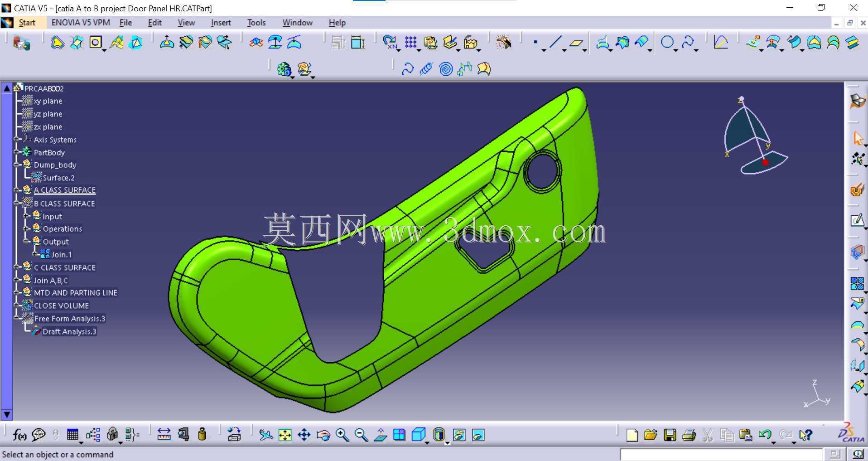Click the Zoom Out magnifier
The image size is (868, 461).
pos(361,435)
